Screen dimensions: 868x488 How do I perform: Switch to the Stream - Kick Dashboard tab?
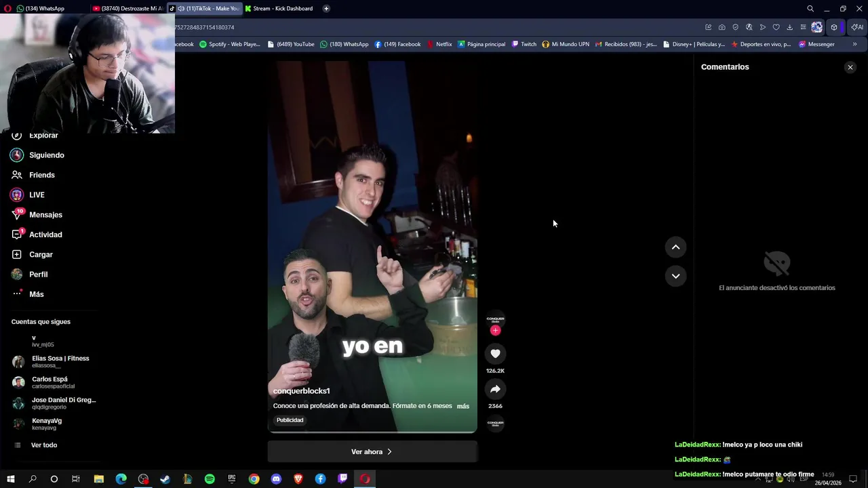[278, 8]
